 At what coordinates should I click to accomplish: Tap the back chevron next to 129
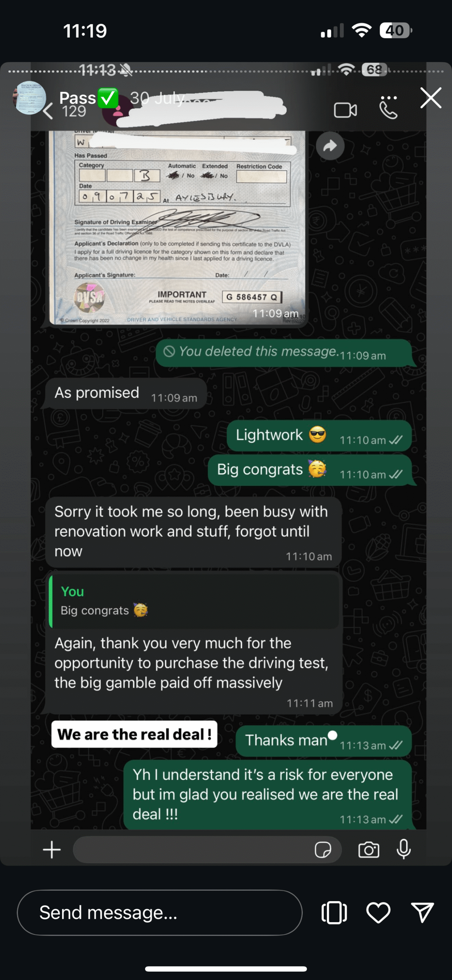(48, 111)
